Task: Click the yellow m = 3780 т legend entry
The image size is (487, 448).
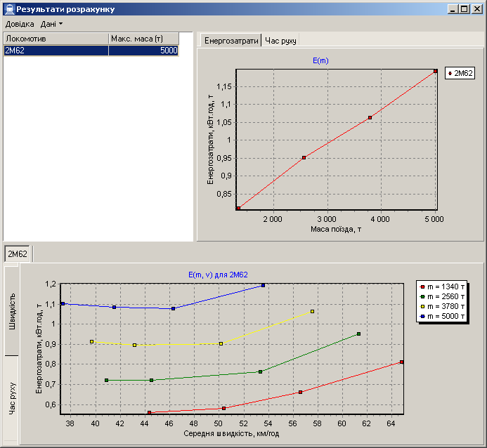Action: [x=443, y=306]
